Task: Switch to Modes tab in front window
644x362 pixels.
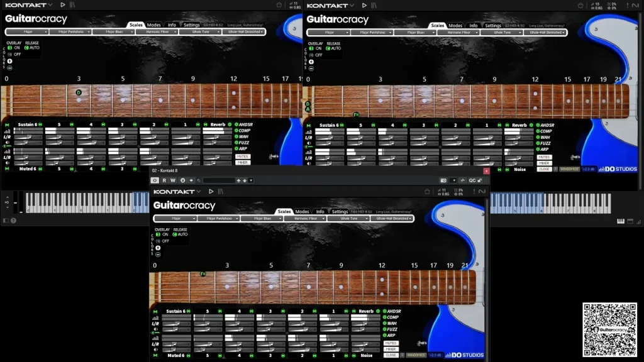Action: (x=302, y=211)
